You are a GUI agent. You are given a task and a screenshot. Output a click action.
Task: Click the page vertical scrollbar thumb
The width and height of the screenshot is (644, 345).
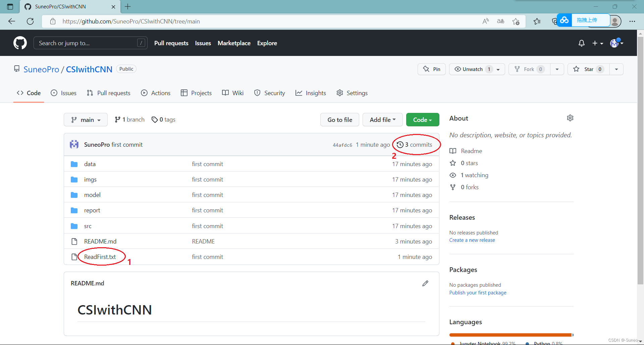point(640,161)
